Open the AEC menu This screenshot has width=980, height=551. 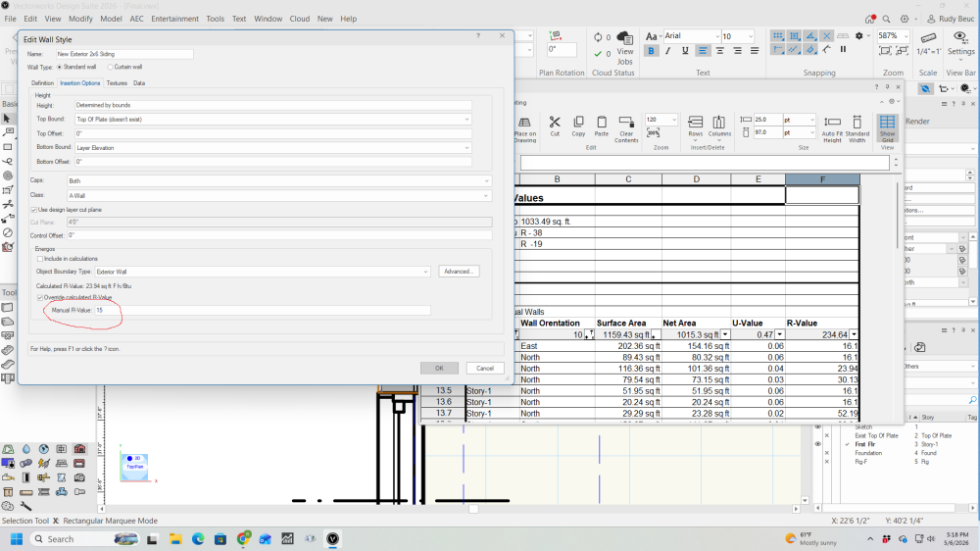click(137, 19)
